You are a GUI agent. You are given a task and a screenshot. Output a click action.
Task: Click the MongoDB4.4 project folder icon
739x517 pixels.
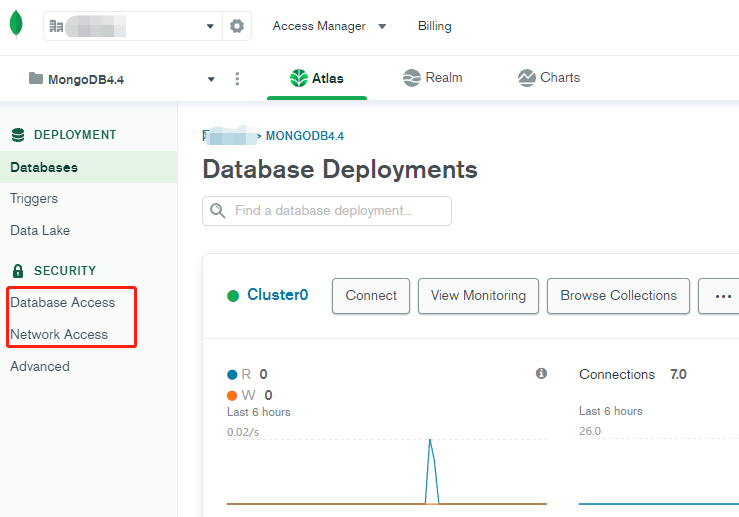36,79
